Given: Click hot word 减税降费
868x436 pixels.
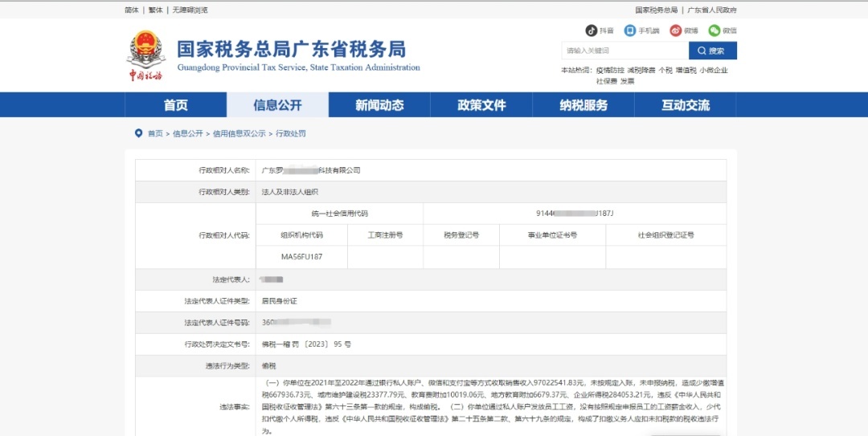Looking at the screenshot, I should click(641, 71).
